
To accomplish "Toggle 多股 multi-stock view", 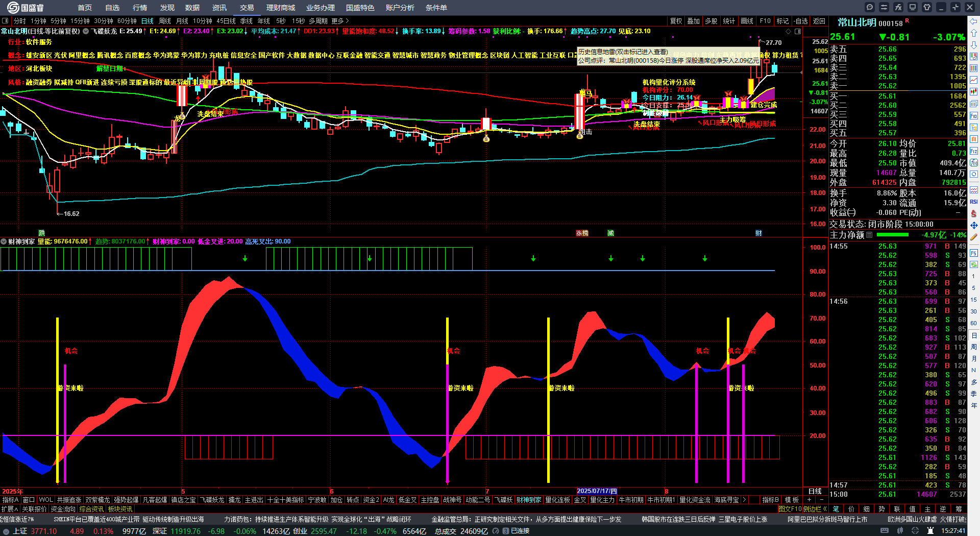I will tap(711, 21).
